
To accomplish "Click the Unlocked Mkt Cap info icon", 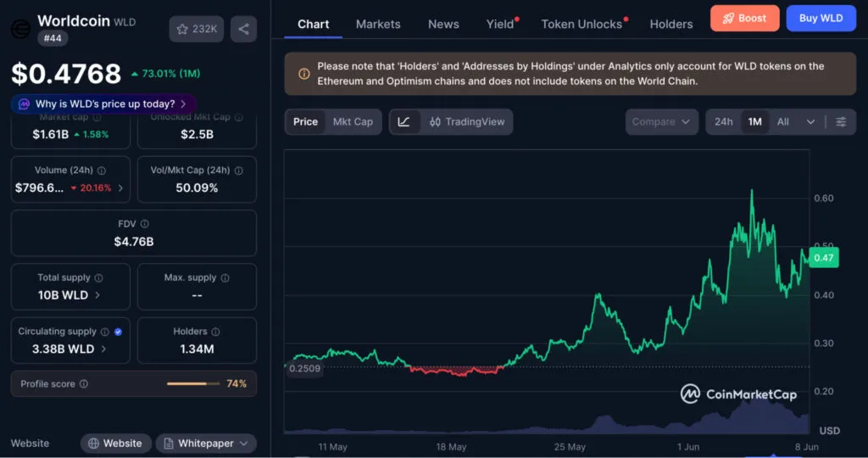I will click(238, 117).
